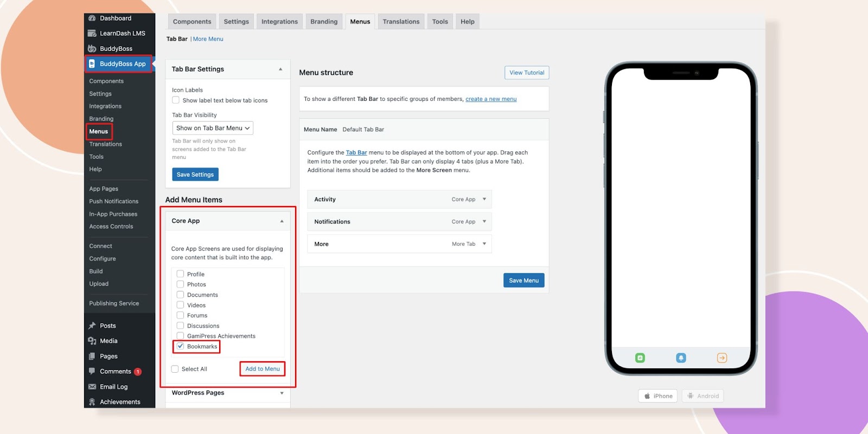Screen dimensions: 868x434
Task: Click the Default Tab Bar menu name
Action: [x=363, y=130]
